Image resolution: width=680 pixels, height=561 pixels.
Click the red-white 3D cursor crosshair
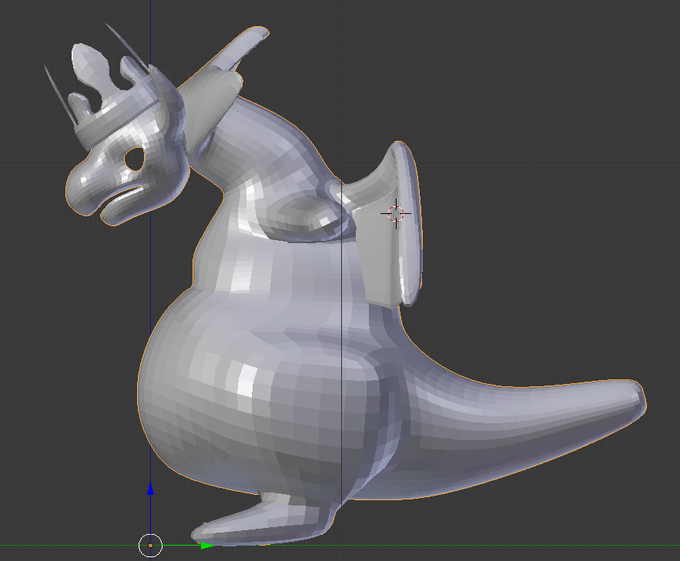[396, 213]
